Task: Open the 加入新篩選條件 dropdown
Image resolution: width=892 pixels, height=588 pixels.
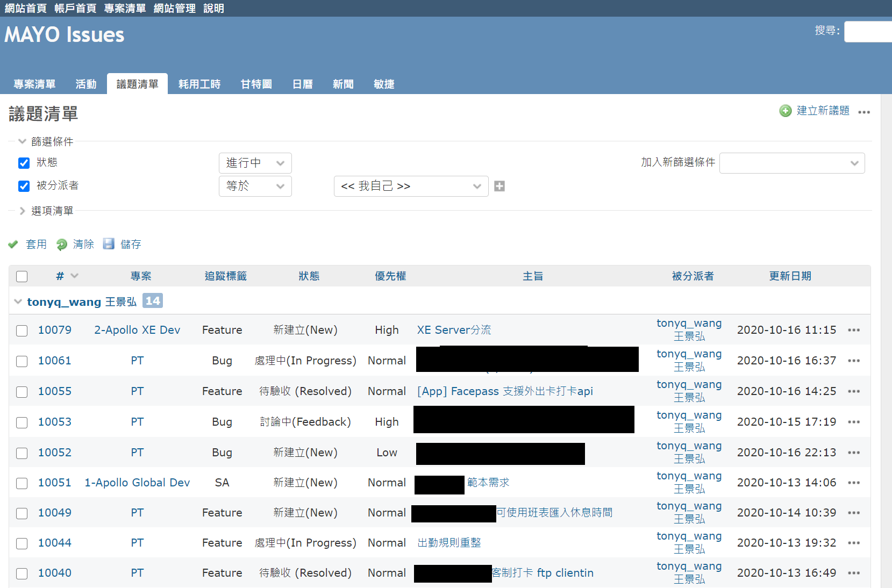Action: point(792,163)
